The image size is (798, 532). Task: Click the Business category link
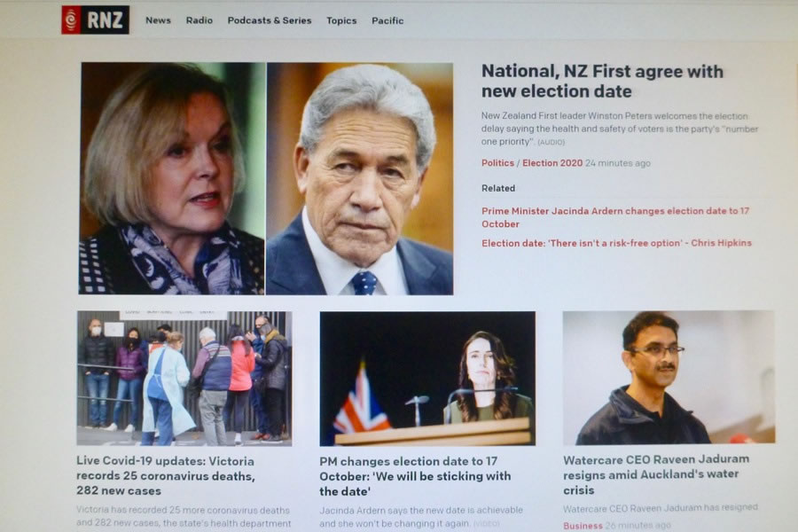(x=583, y=526)
